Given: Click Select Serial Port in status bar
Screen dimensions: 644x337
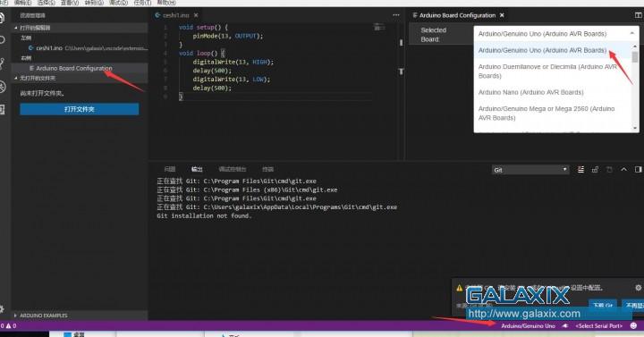Looking at the screenshot, I should pyautogui.click(x=599, y=326).
